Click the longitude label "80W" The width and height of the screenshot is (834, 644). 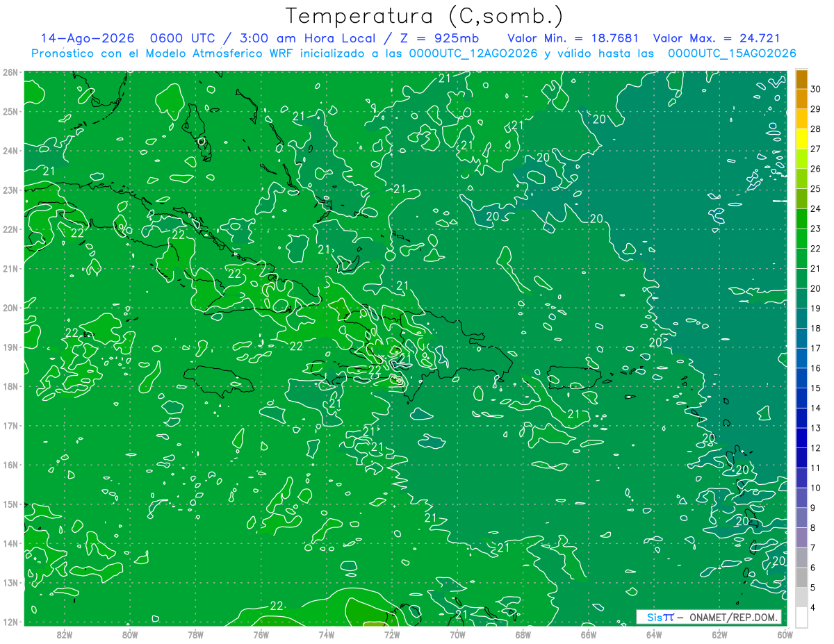[129, 634]
